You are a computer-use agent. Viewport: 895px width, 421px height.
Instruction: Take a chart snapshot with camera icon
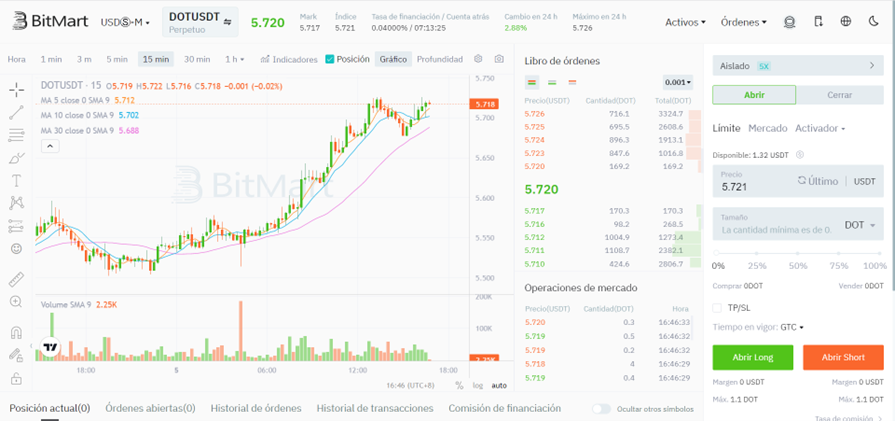[x=499, y=59]
